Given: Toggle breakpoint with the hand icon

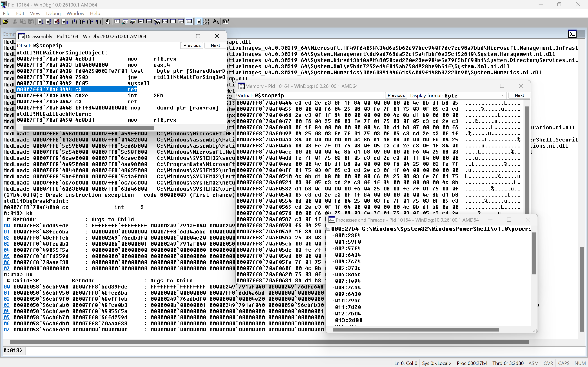Looking at the screenshot, I should 107,22.
